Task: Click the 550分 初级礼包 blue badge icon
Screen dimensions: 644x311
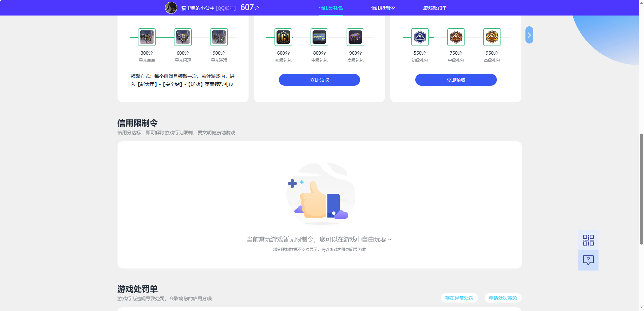Action: [420, 37]
